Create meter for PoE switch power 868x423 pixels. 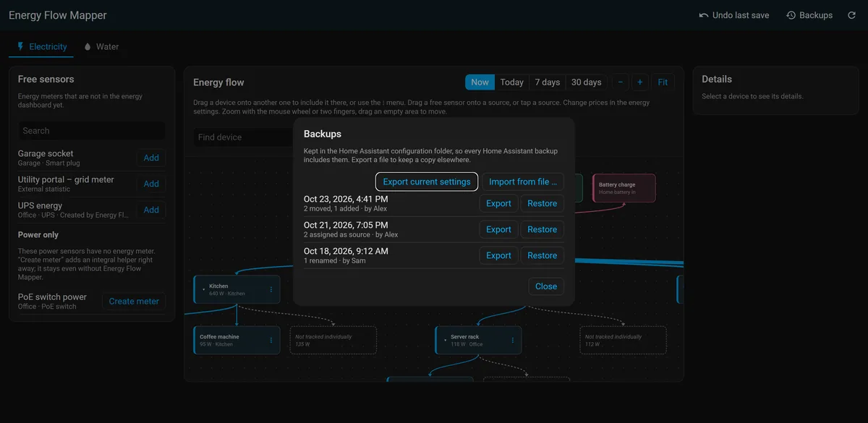click(134, 301)
